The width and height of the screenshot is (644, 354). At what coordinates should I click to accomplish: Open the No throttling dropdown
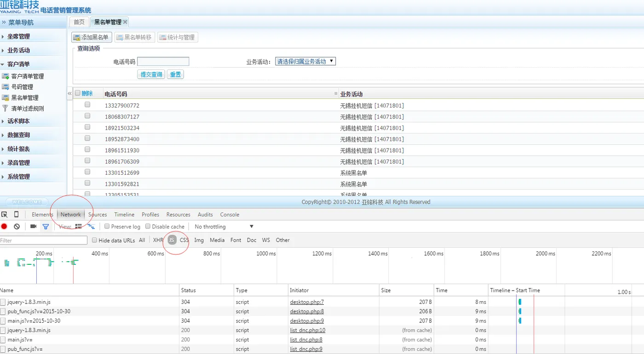[224, 227]
